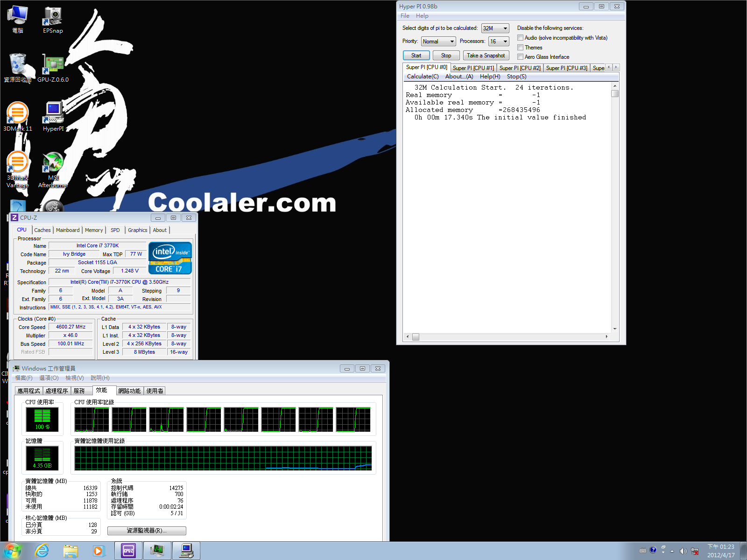The width and height of the screenshot is (747, 560).
Task: Open the MSI Afterburner desktop shortcut
Action: (x=53, y=169)
